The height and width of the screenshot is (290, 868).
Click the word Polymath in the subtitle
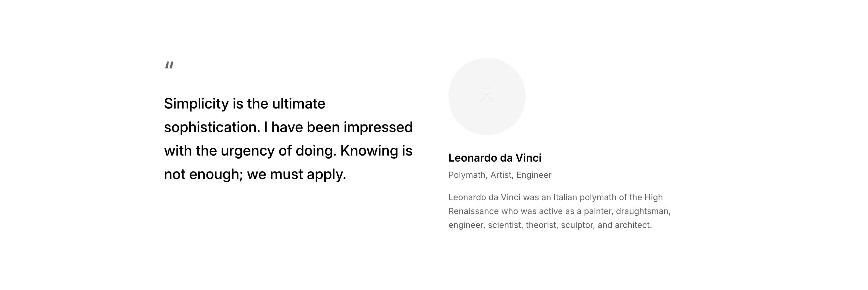pyautogui.click(x=467, y=175)
